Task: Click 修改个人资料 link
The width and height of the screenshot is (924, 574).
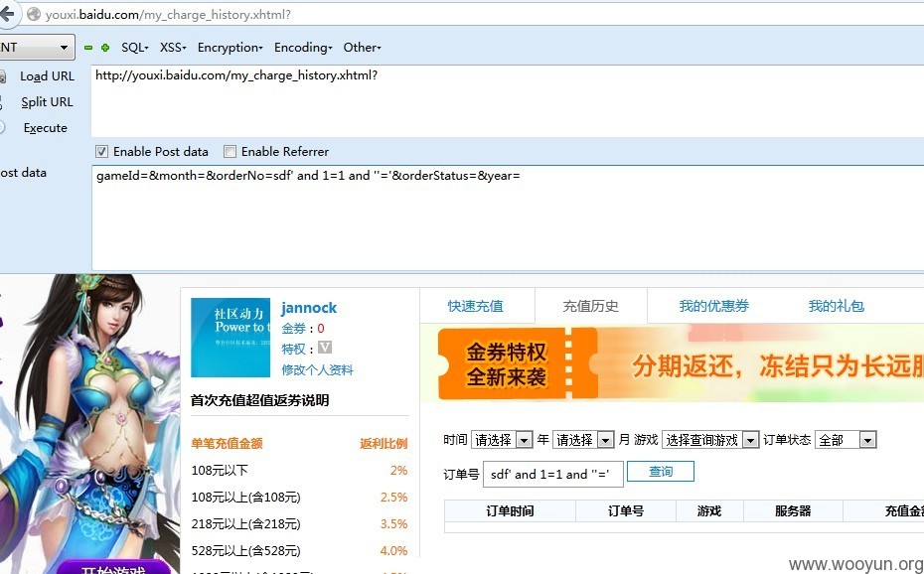Action: coord(317,370)
